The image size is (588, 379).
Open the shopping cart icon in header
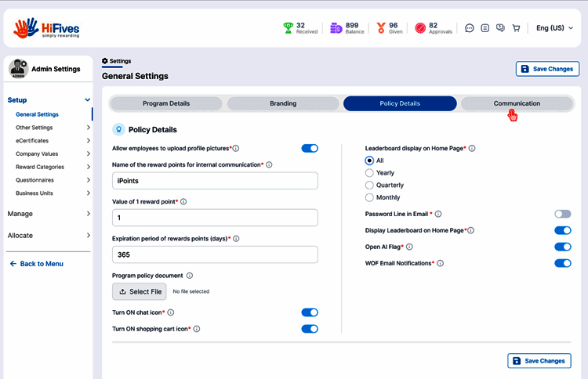[516, 28]
